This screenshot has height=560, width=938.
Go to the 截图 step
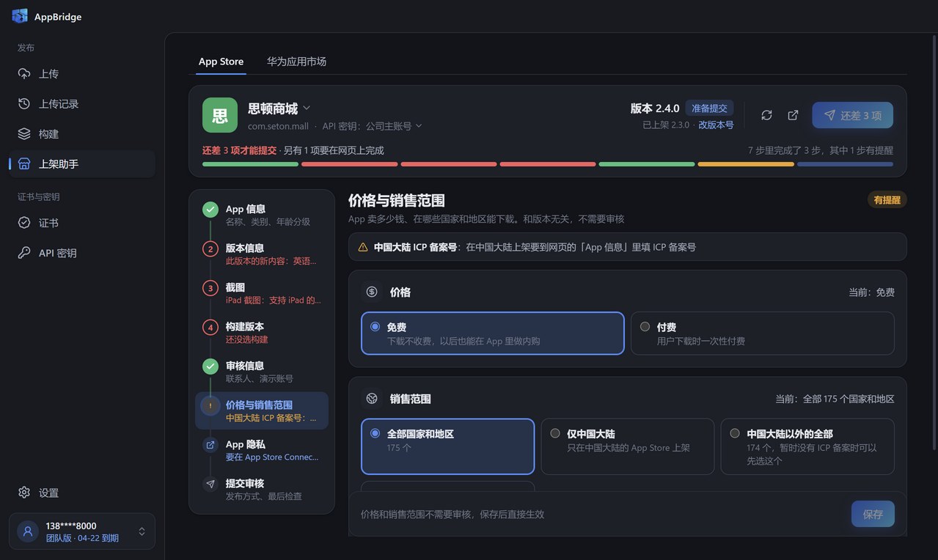[262, 293]
